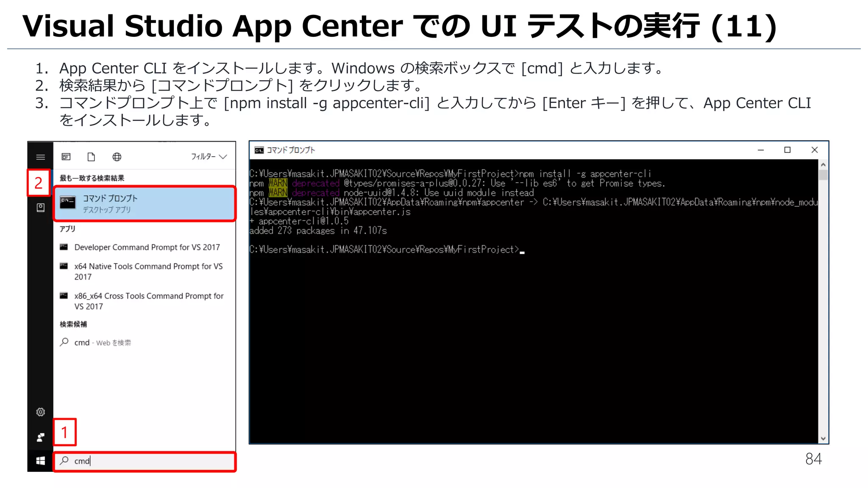Close the コマンド プロンプト window

click(x=815, y=150)
